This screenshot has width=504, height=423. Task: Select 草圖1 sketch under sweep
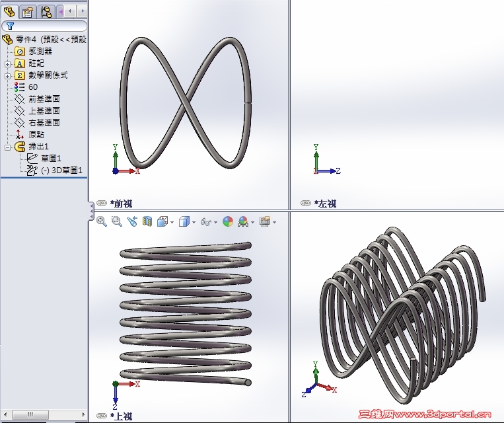click(44, 158)
